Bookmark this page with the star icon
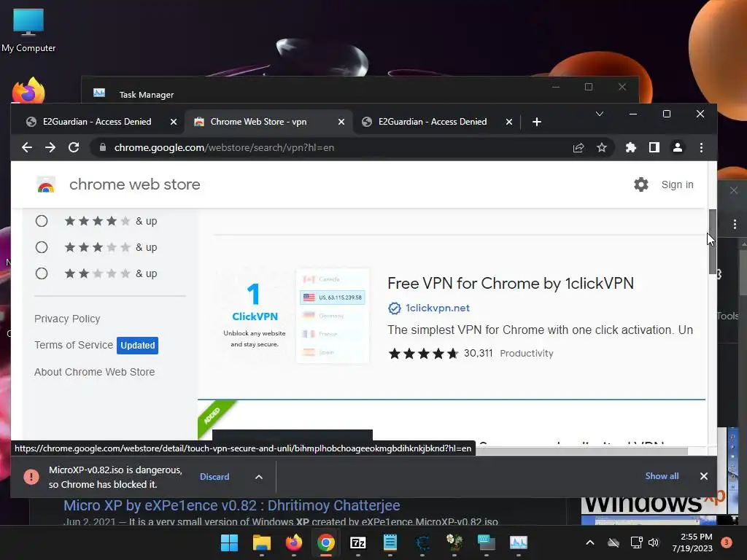Screen dimensions: 747x560 pos(602,147)
